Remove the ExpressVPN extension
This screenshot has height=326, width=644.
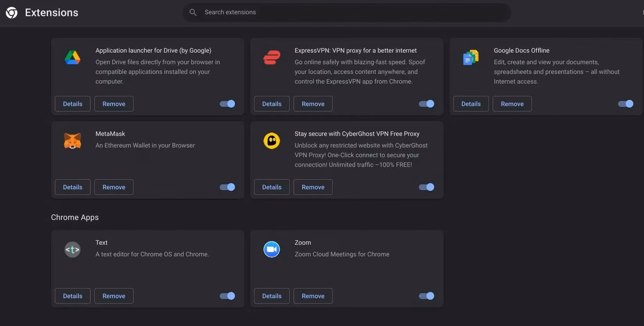point(313,104)
